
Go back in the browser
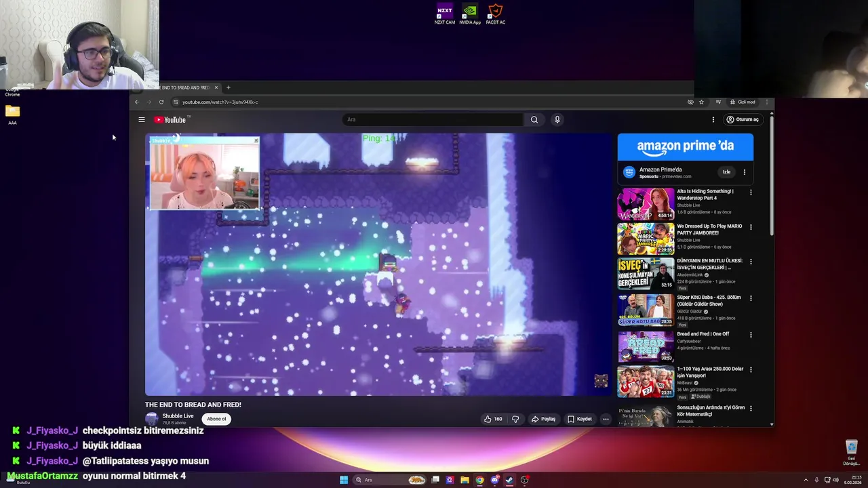coord(137,102)
